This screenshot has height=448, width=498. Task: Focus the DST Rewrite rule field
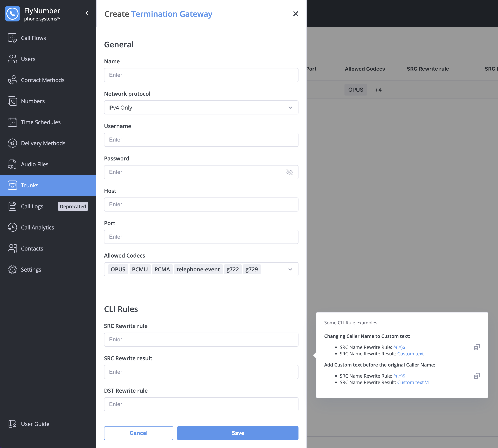tap(201, 404)
